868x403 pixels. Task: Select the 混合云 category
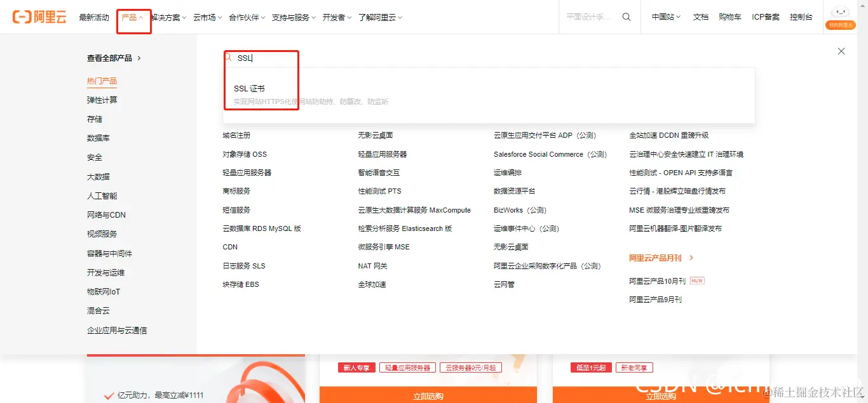tap(98, 311)
